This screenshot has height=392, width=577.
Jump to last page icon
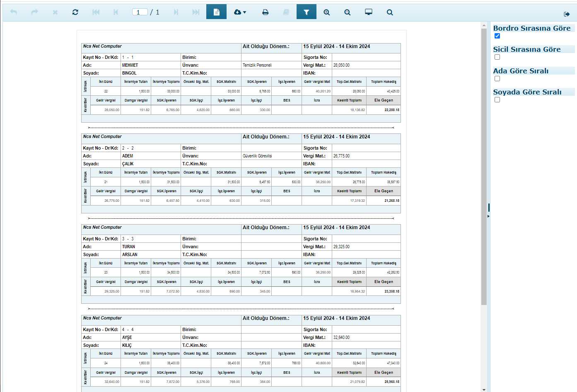196,12
